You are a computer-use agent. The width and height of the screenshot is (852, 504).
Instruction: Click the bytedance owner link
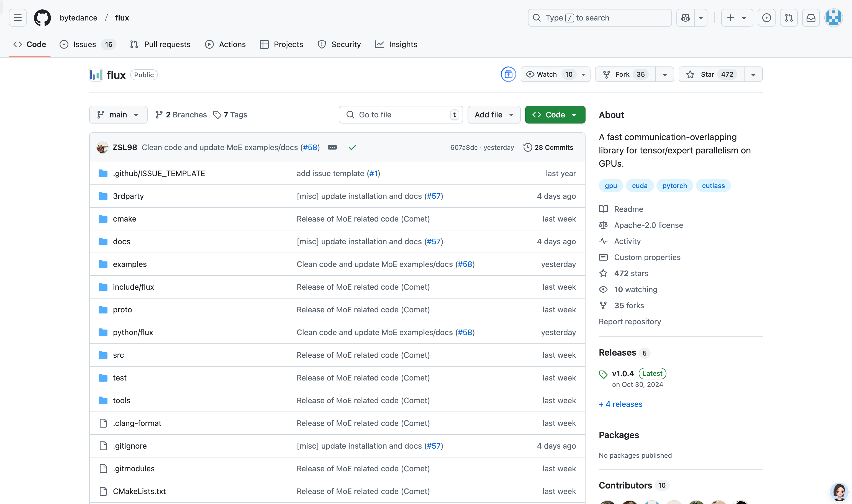(78, 18)
